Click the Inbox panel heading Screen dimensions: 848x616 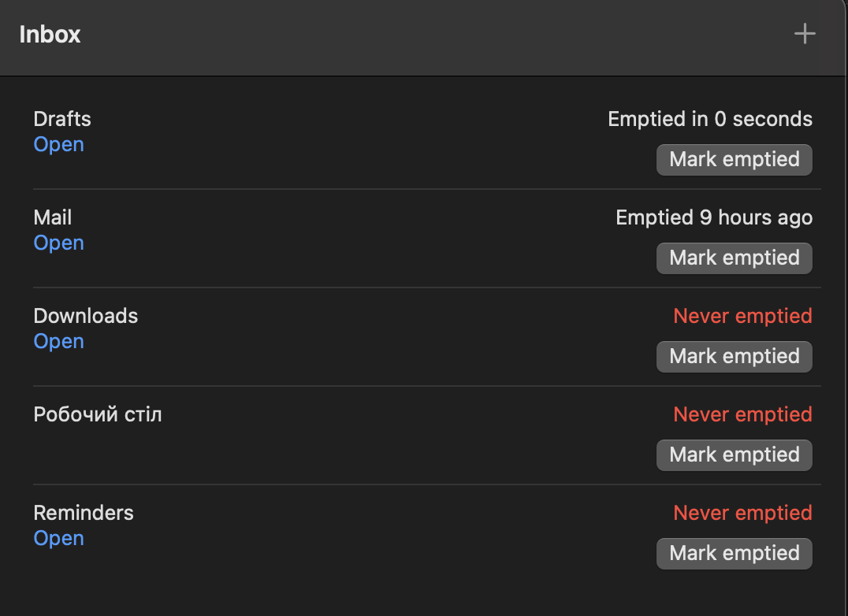click(x=50, y=34)
